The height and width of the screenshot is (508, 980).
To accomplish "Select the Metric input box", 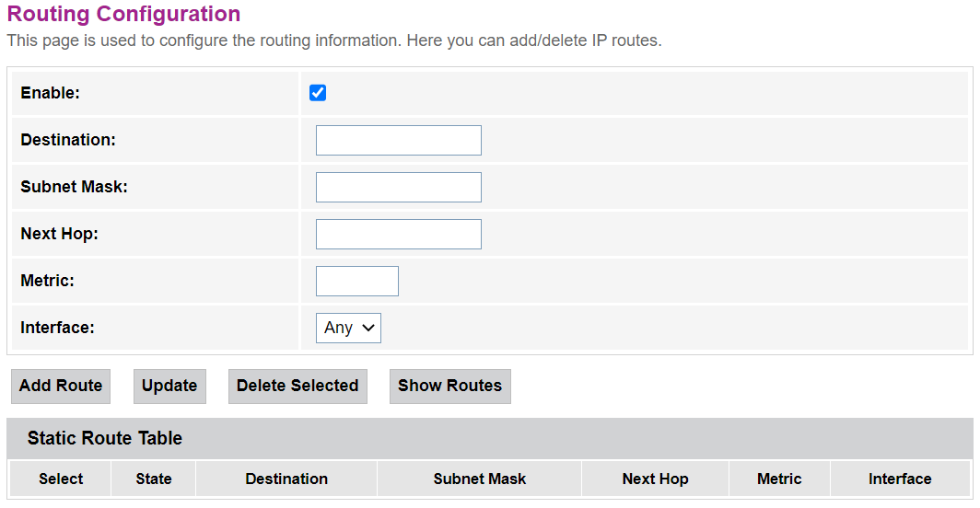I will click(x=356, y=282).
